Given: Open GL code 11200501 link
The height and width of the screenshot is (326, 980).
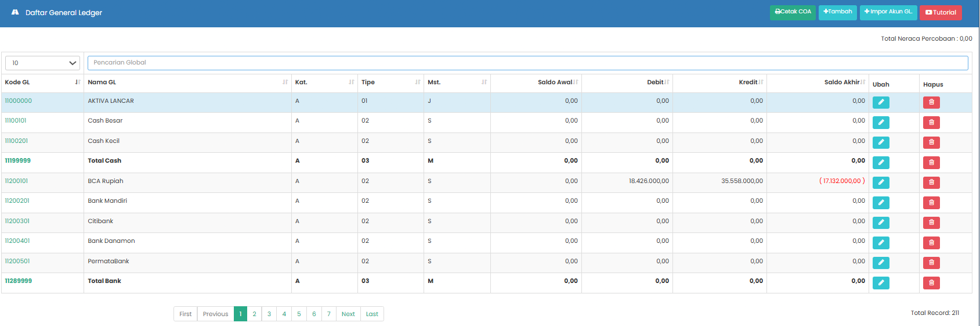Looking at the screenshot, I should click(17, 261).
